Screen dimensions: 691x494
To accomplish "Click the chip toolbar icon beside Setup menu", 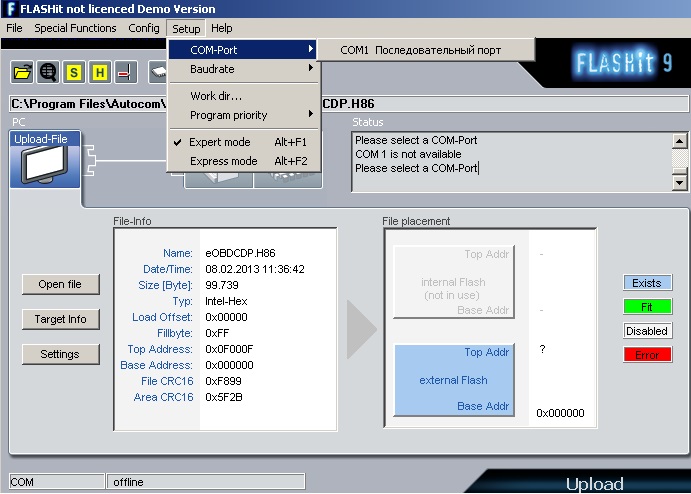I will click(158, 72).
